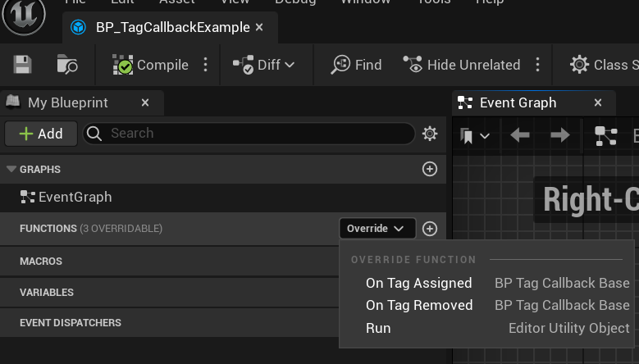
Task: Open the Compile options three-dot menu
Action: tap(206, 65)
